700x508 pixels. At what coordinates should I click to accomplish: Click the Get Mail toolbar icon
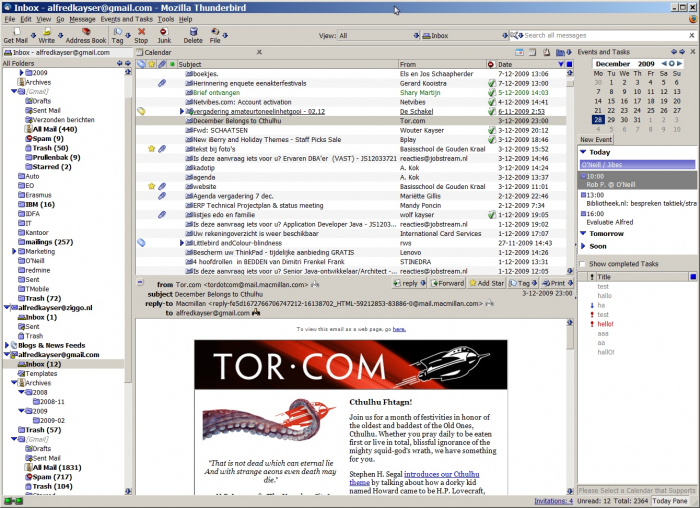click(x=16, y=35)
